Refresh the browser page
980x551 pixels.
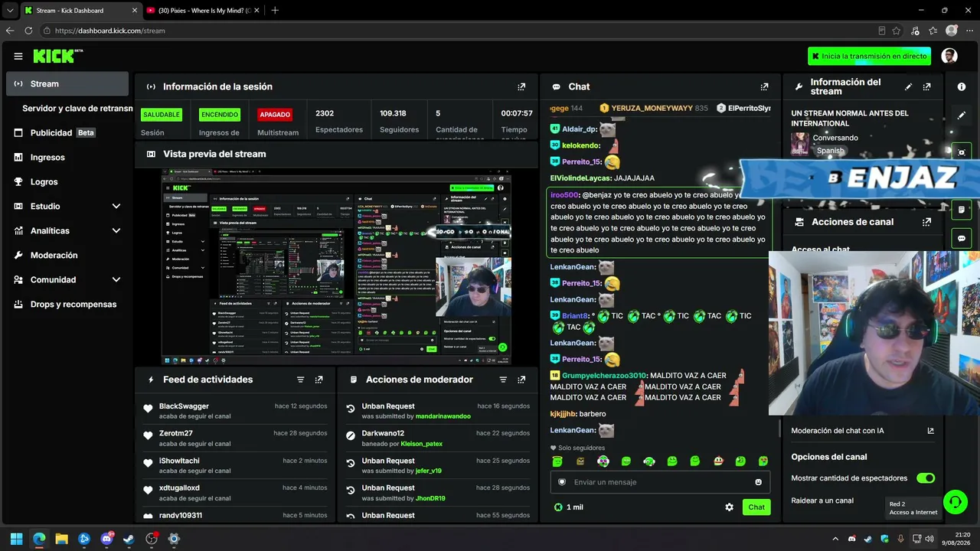coord(28,31)
